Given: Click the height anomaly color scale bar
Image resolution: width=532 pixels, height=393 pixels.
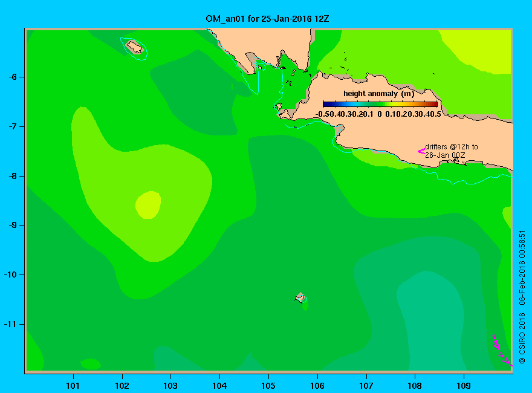Looking at the screenshot, I should click(380, 104).
